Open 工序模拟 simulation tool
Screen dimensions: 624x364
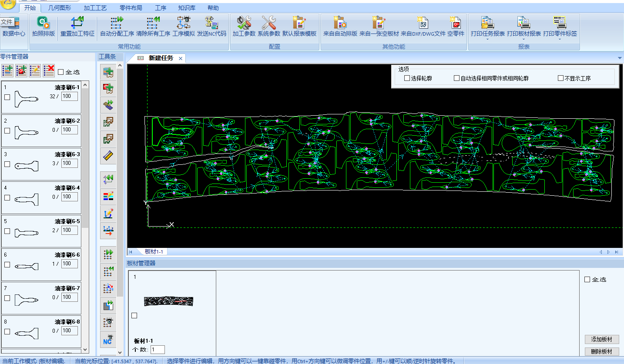[183, 23]
